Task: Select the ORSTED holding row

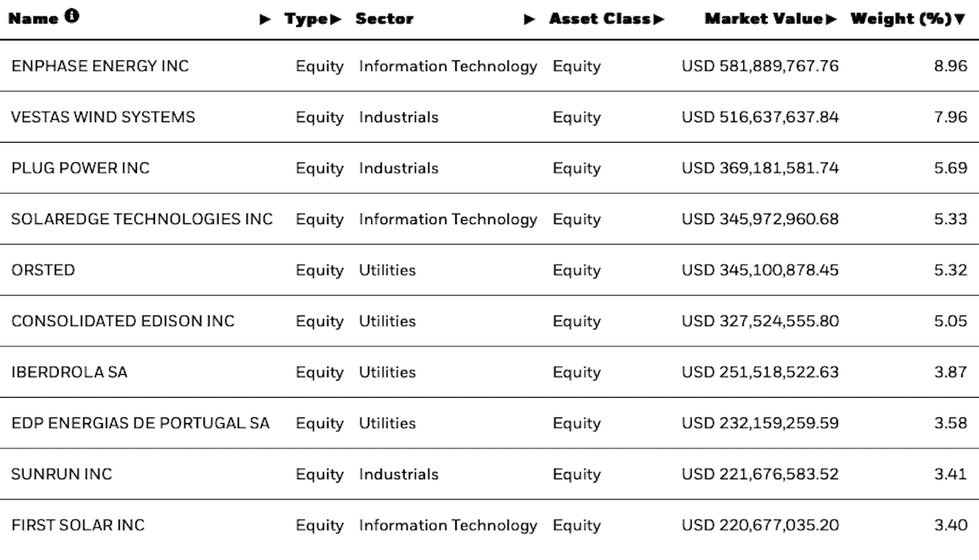Action: point(42,270)
